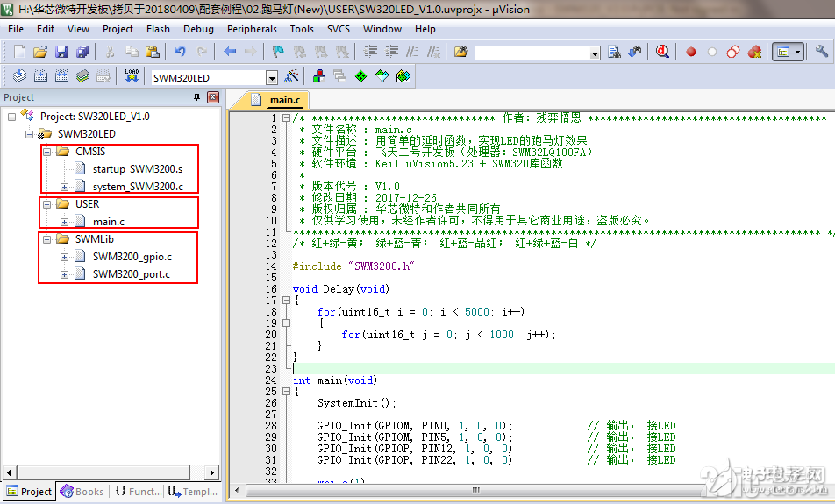Open the File menu

pyautogui.click(x=16, y=29)
